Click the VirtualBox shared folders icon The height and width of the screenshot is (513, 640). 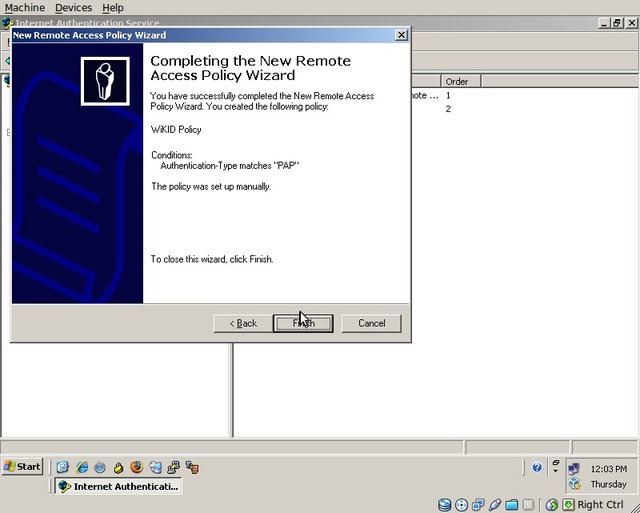click(511, 504)
